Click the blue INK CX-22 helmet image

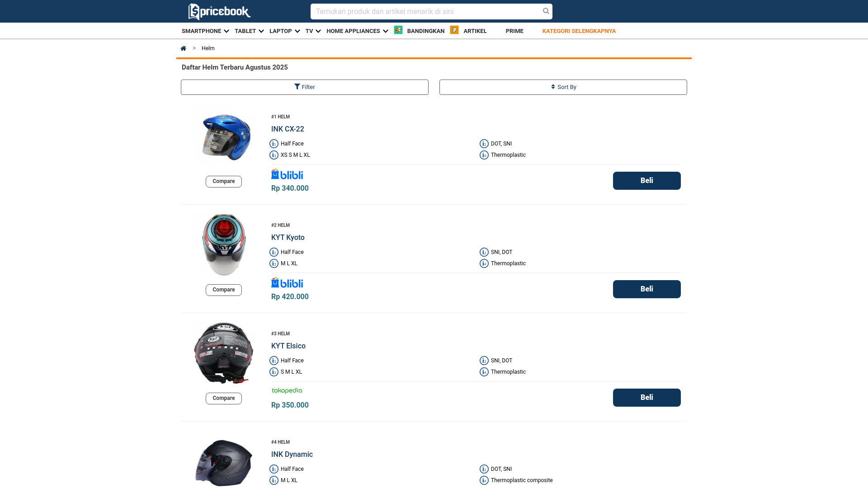coord(226,137)
